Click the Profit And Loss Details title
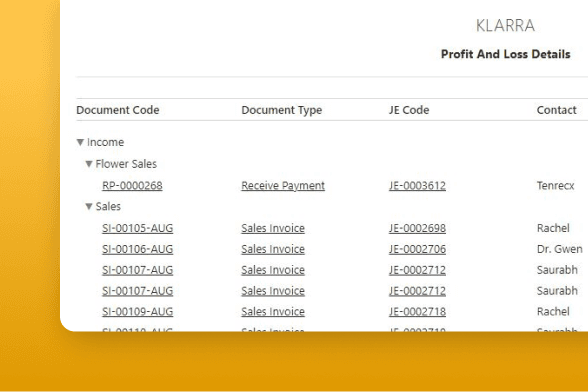This screenshot has height=392, width=588. [506, 54]
